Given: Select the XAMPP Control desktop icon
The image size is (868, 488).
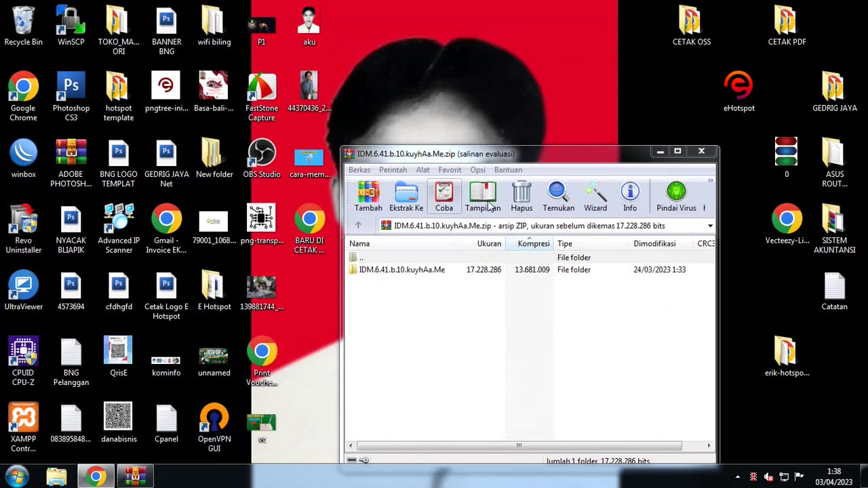Looking at the screenshot, I should coord(23,428).
